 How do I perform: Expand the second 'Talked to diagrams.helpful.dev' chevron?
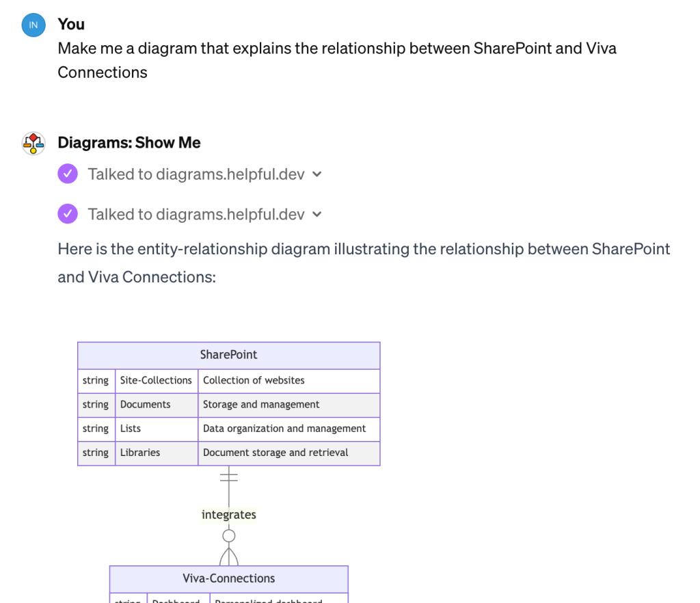[x=317, y=214]
